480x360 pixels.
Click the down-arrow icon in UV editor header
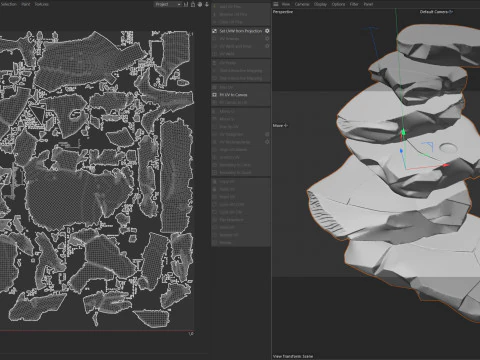click(x=207, y=4)
